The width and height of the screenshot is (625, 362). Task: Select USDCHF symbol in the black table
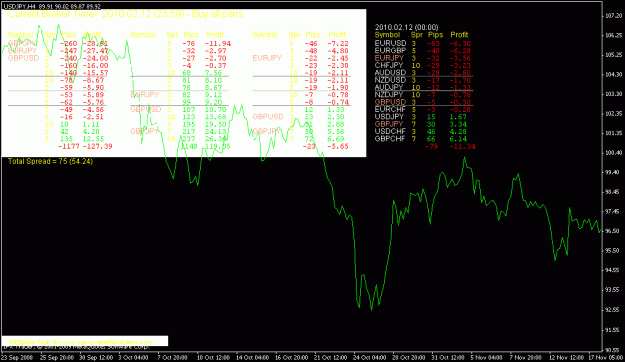tap(390, 131)
